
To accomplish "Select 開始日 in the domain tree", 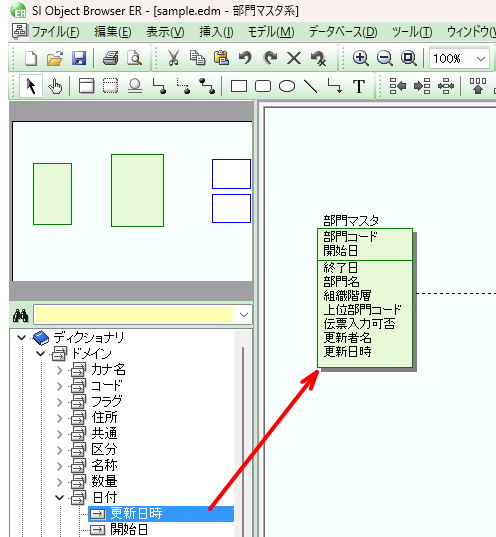I will pyautogui.click(x=129, y=529).
